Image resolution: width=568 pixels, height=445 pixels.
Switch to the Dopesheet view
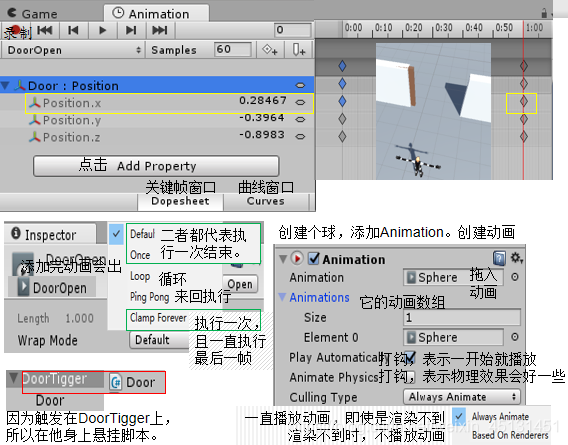point(180,201)
